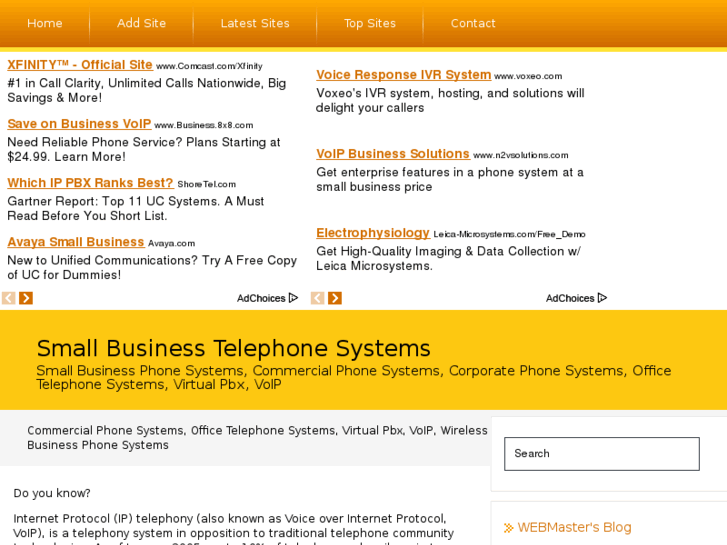The image size is (727, 545).
Task: Click the Small Business Telephone Systems heading
Action: [x=234, y=348]
